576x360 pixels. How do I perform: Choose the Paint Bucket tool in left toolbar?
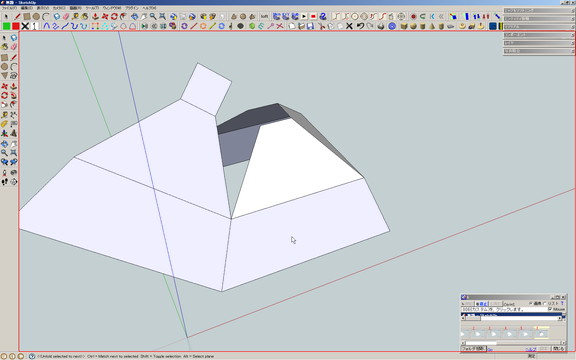click(x=4, y=47)
